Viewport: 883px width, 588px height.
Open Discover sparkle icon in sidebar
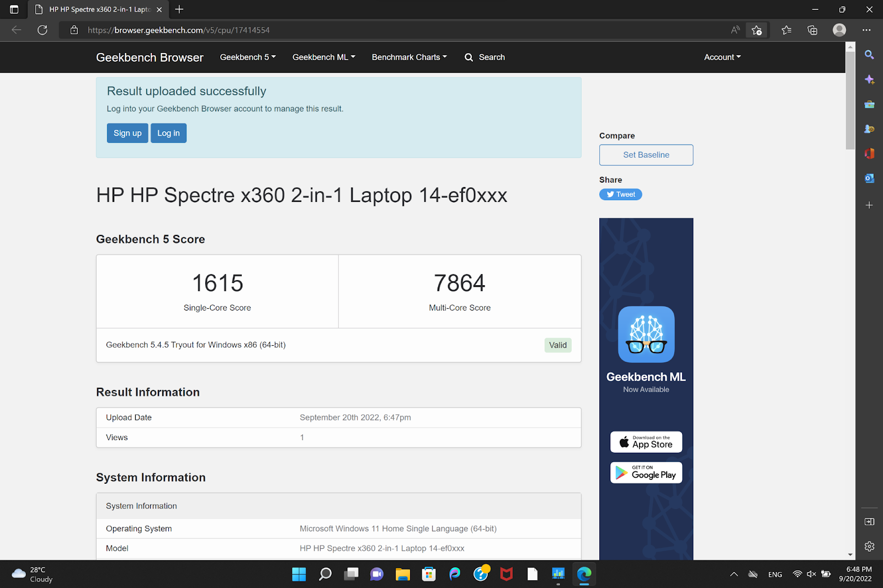pyautogui.click(x=869, y=79)
